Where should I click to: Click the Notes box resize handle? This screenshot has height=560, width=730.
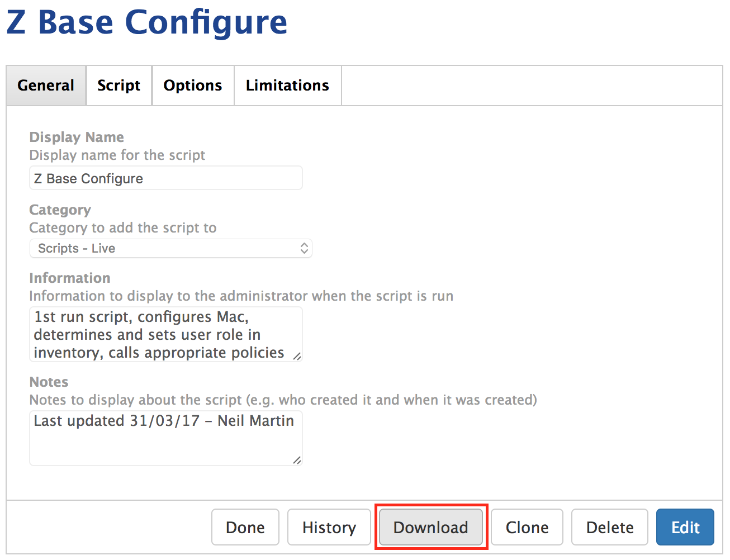(x=297, y=460)
